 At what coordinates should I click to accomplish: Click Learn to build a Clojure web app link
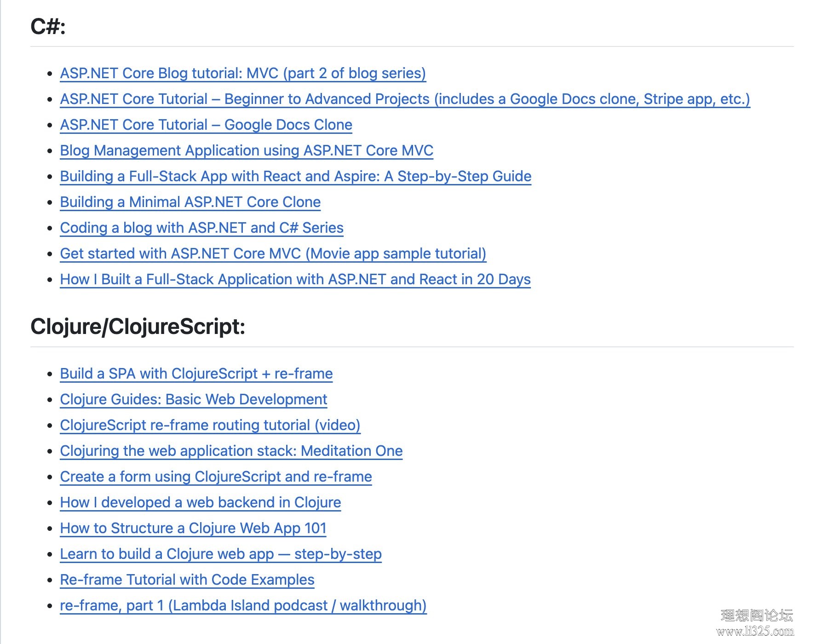click(x=220, y=554)
